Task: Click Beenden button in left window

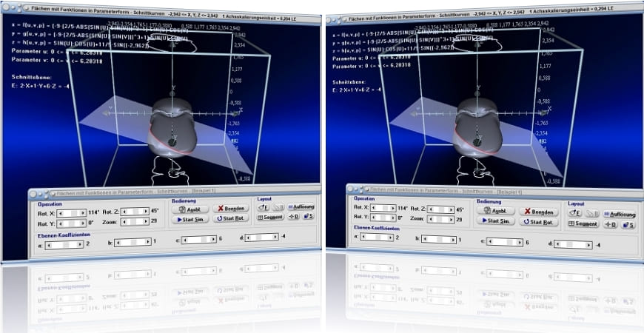Action: 231,208
